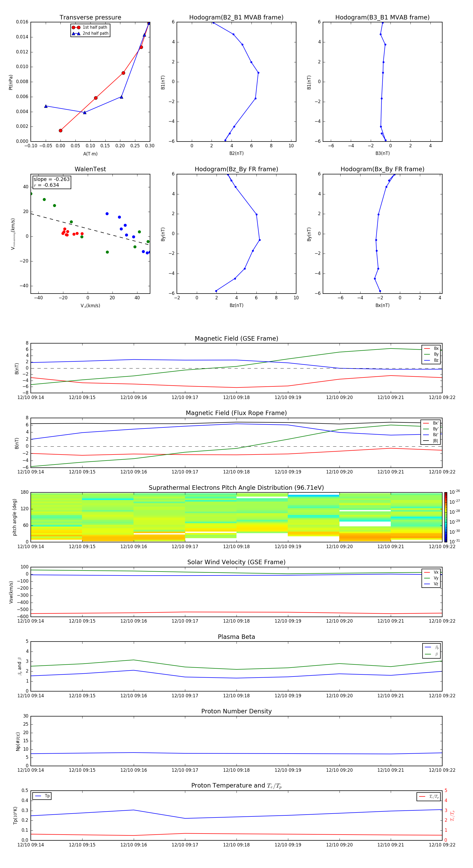Select the Suprathermal Electrons Pitch Angle Distribution title
This screenshot has height=868, width=473.
point(236,488)
